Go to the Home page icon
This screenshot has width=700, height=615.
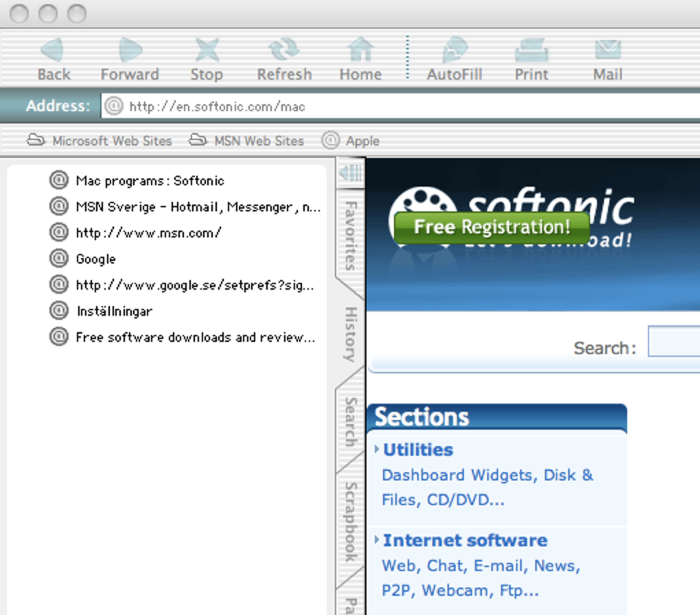point(361,49)
